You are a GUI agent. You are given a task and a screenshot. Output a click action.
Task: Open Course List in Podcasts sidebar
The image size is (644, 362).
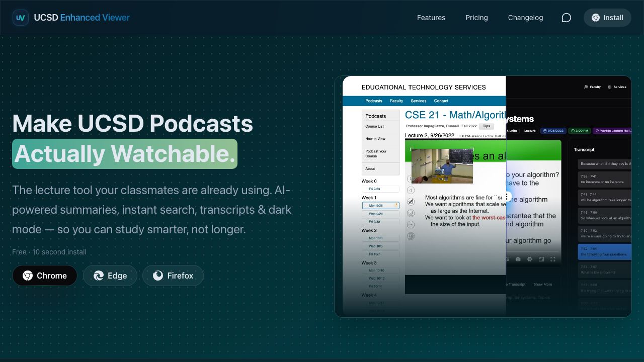pos(374,126)
